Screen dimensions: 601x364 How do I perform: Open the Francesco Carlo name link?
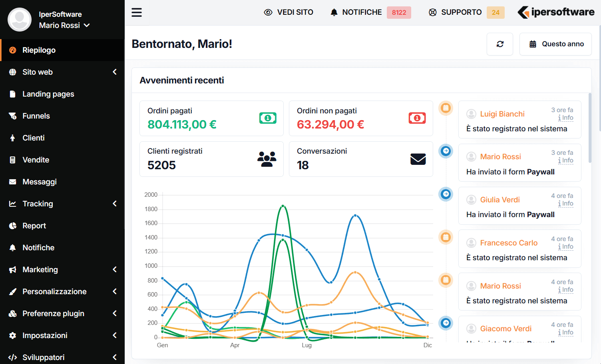point(509,243)
